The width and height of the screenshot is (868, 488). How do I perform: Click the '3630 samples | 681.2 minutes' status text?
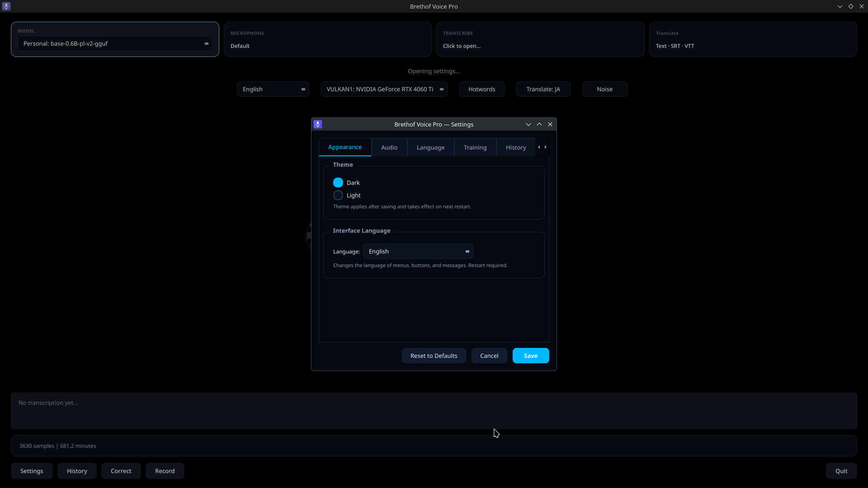(58, 446)
